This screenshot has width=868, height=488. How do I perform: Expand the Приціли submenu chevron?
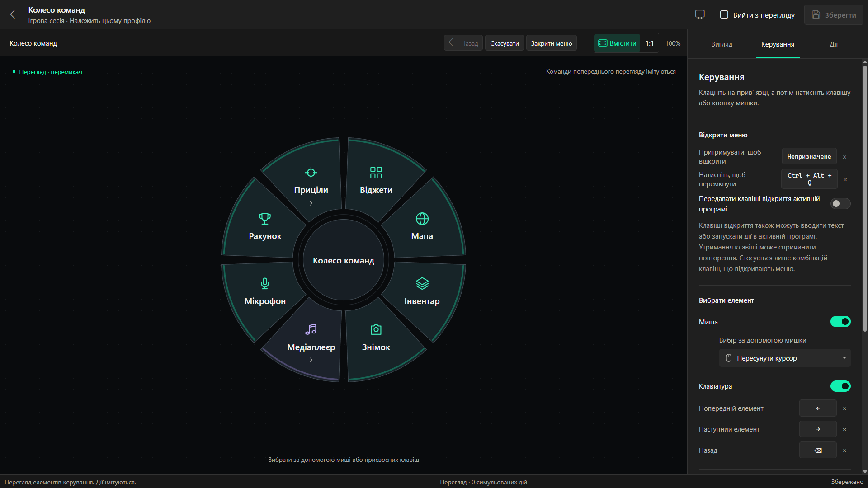311,203
